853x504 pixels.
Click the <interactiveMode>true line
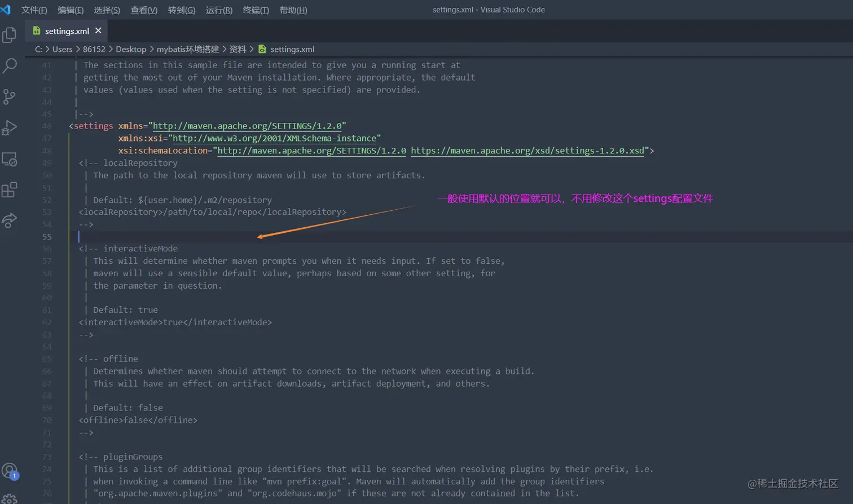pos(175,322)
